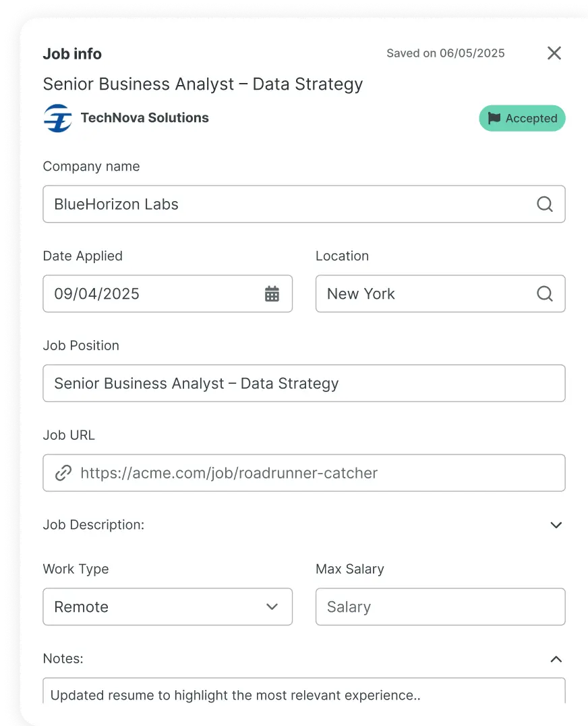This screenshot has width=588, height=726.
Task: Click the Accepted status badge
Action: (523, 118)
